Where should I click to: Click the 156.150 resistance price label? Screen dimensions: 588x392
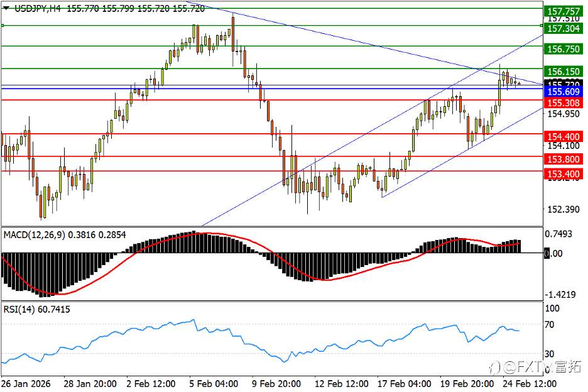tap(563, 71)
